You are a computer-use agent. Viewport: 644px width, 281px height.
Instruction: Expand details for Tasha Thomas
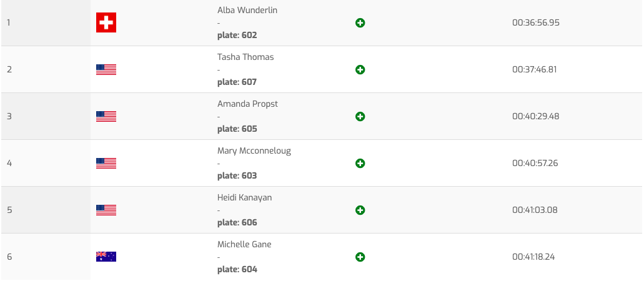[360, 70]
